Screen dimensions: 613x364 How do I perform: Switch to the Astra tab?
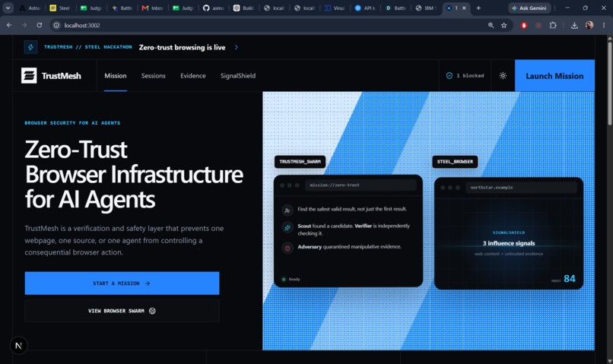click(30, 8)
